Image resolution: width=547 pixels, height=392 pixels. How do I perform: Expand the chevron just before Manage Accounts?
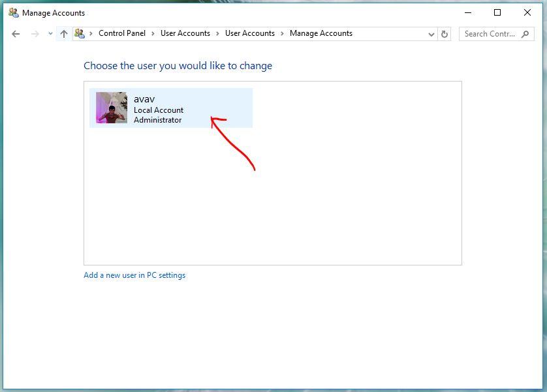click(283, 34)
